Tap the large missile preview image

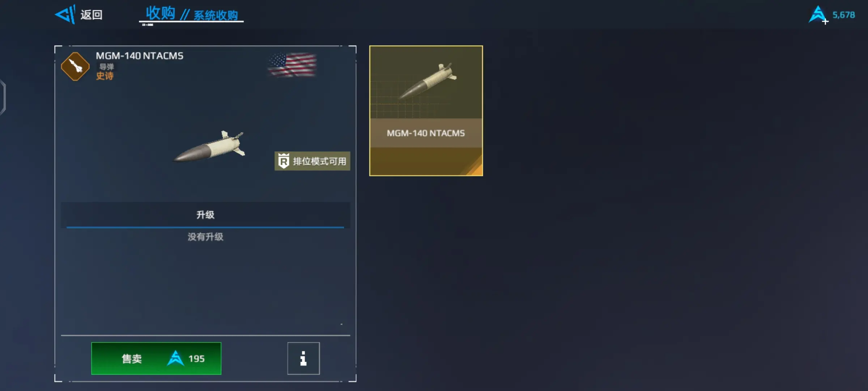point(209,146)
